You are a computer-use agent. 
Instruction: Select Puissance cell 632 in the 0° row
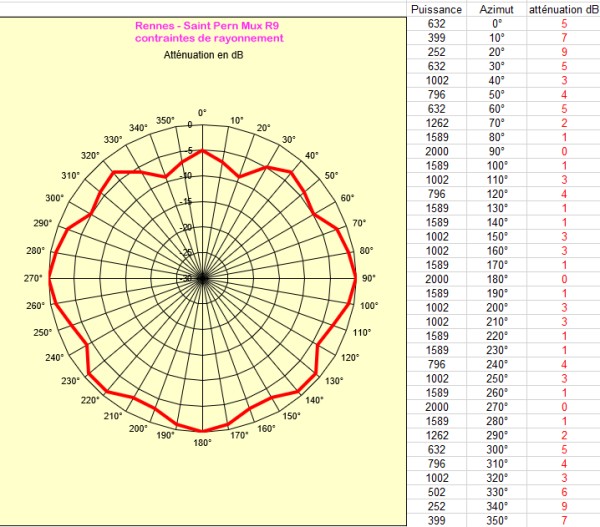[437, 24]
